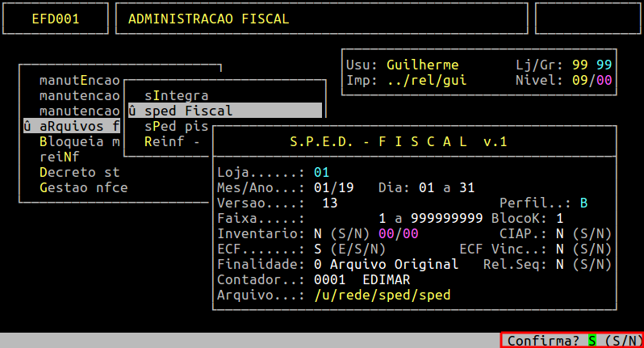Click the green S in Confirma prompt
Screen dimensions: 644x348
point(592,341)
